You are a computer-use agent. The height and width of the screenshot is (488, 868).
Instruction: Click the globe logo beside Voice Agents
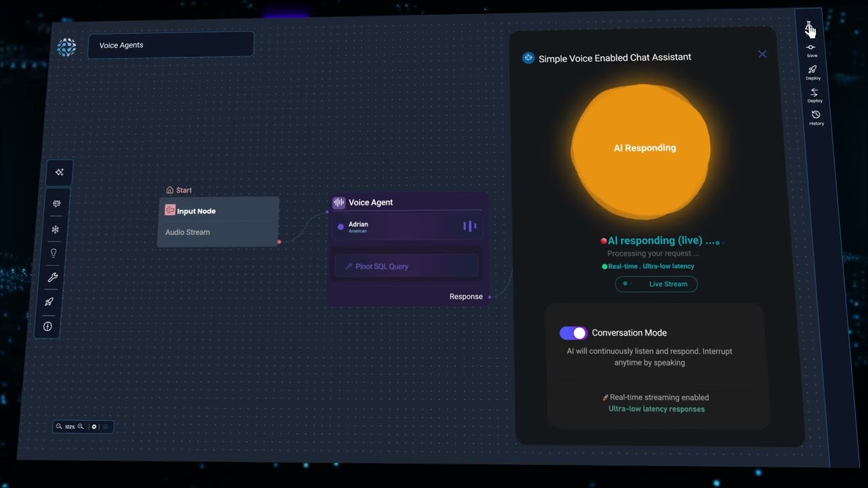[66, 47]
